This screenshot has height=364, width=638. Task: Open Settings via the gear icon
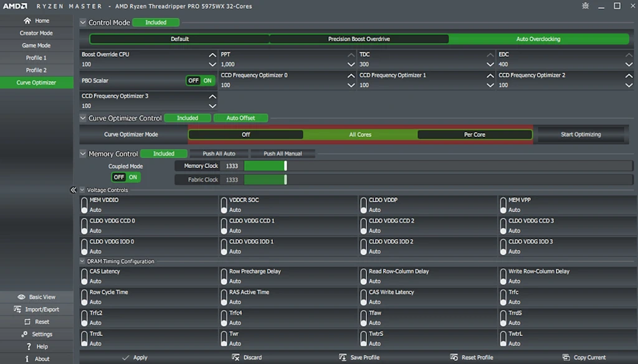[24, 334]
